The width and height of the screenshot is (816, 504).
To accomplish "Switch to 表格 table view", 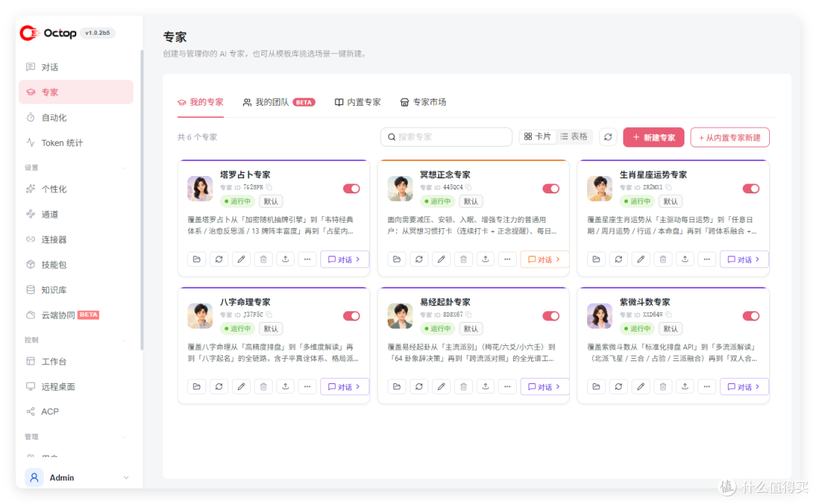I will [574, 137].
